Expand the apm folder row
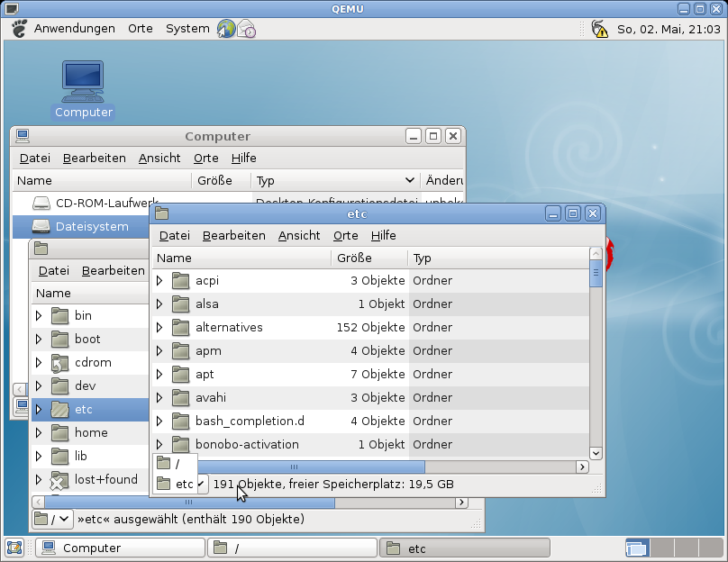 pyautogui.click(x=159, y=351)
